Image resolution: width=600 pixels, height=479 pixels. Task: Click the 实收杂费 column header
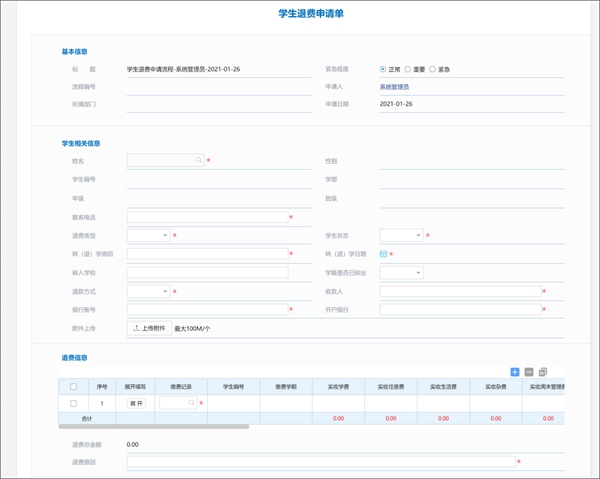[x=496, y=387]
